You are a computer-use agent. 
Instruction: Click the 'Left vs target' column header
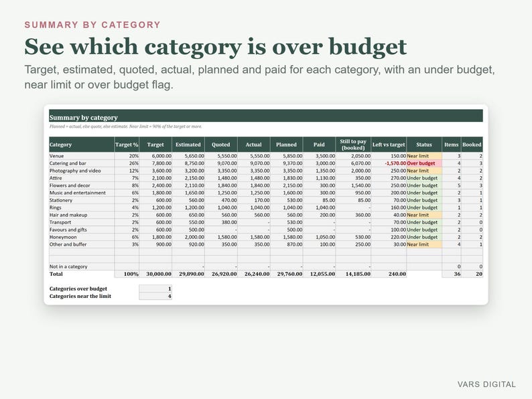click(389, 145)
